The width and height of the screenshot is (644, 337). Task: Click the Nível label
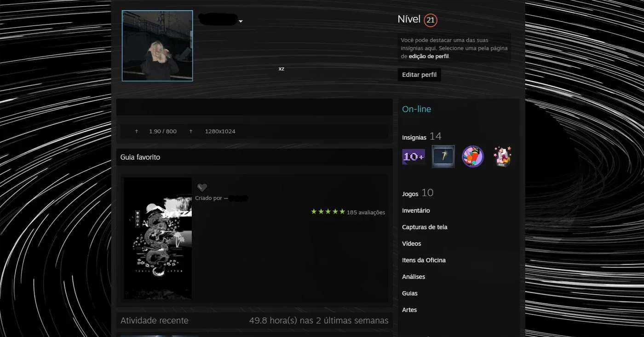pos(409,19)
